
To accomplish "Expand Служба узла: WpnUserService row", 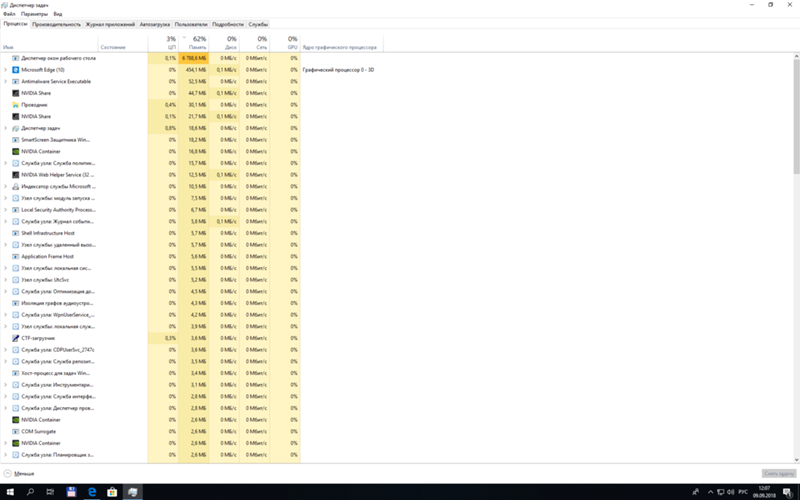I will pyautogui.click(x=6, y=315).
